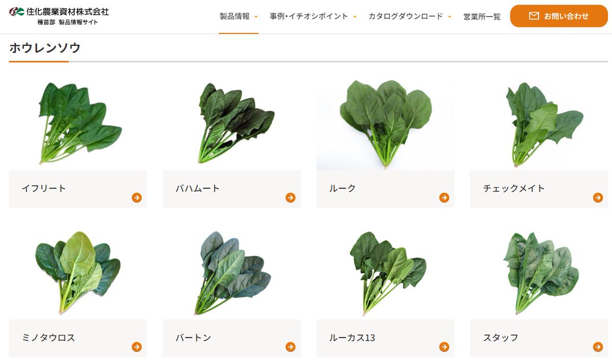612x364 pixels.
Task: Open the 営業所一覧 menu item
Action: pyautogui.click(x=482, y=16)
